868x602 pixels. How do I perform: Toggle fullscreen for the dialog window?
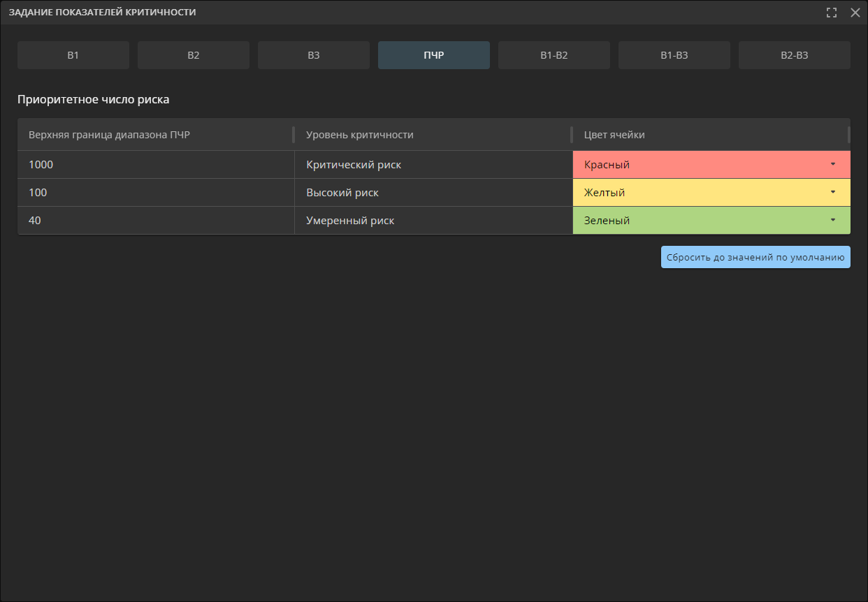point(832,13)
